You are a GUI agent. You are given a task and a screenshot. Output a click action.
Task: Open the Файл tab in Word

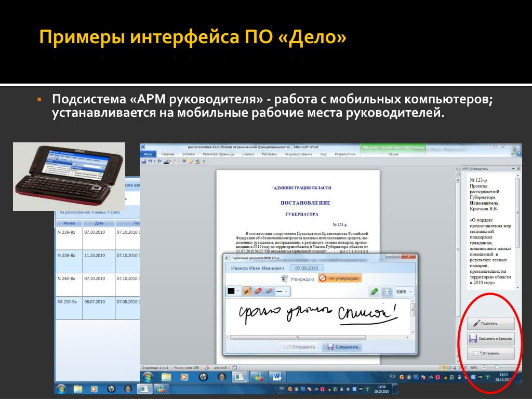(x=148, y=154)
